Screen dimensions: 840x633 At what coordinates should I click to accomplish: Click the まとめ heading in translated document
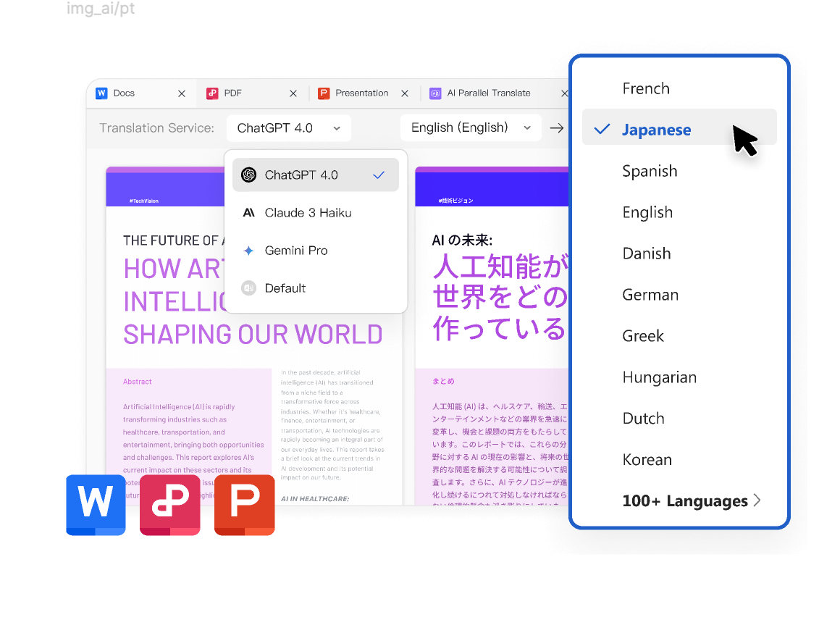443,382
